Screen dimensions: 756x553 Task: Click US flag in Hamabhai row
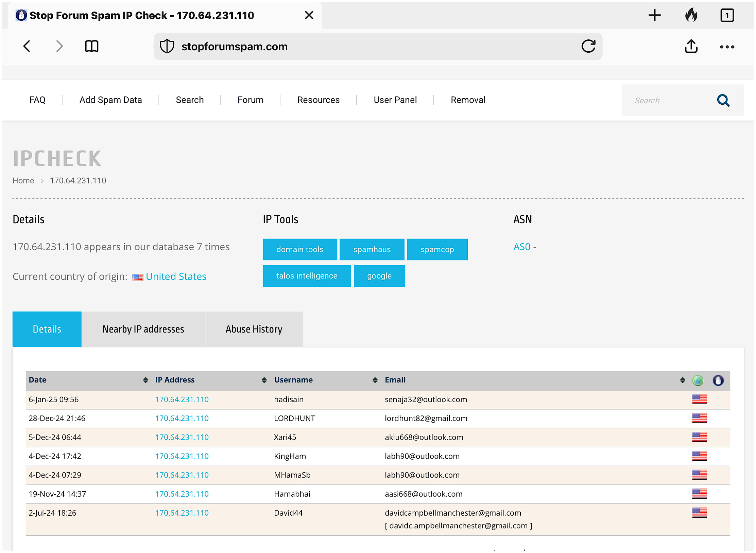tap(699, 494)
